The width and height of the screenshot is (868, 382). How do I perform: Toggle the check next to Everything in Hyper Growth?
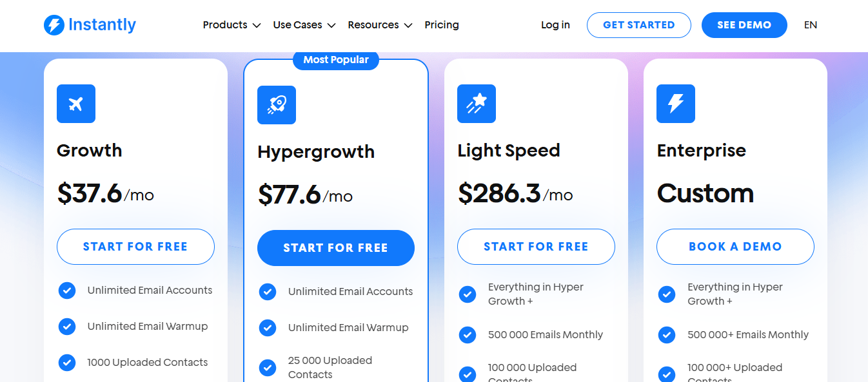point(467,294)
